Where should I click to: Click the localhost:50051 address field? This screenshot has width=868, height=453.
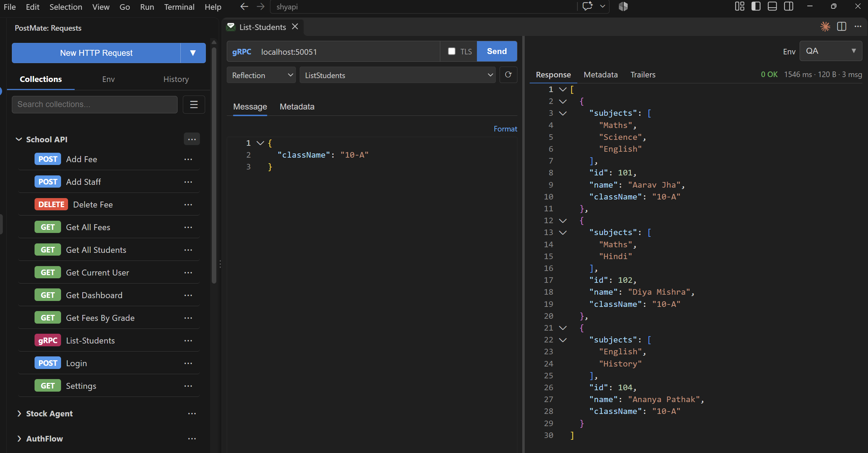349,52
